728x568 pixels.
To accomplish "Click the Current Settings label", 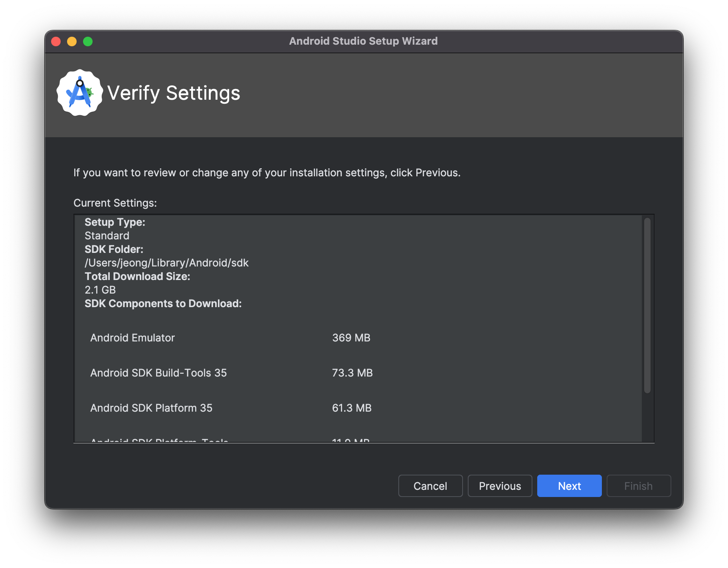I will (x=115, y=203).
